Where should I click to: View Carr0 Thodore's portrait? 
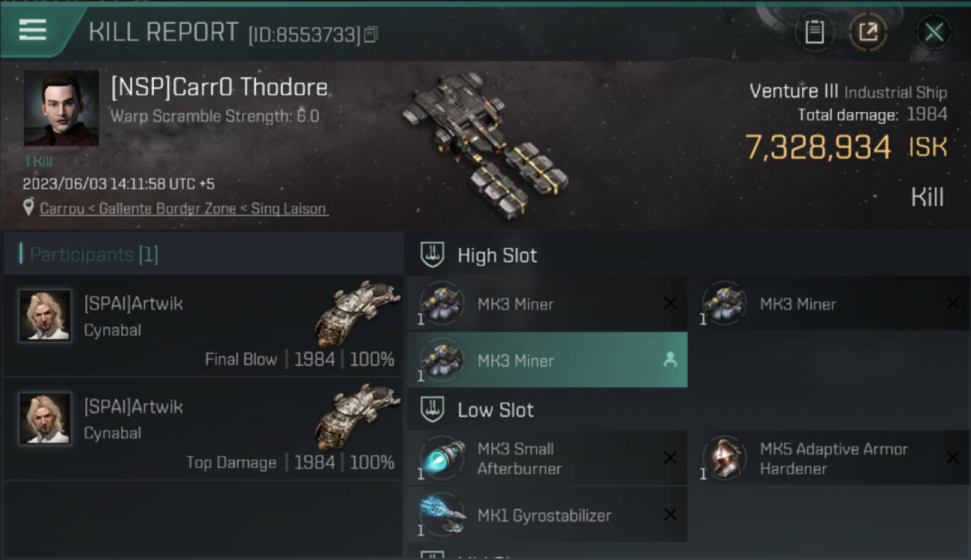point(61,108)
